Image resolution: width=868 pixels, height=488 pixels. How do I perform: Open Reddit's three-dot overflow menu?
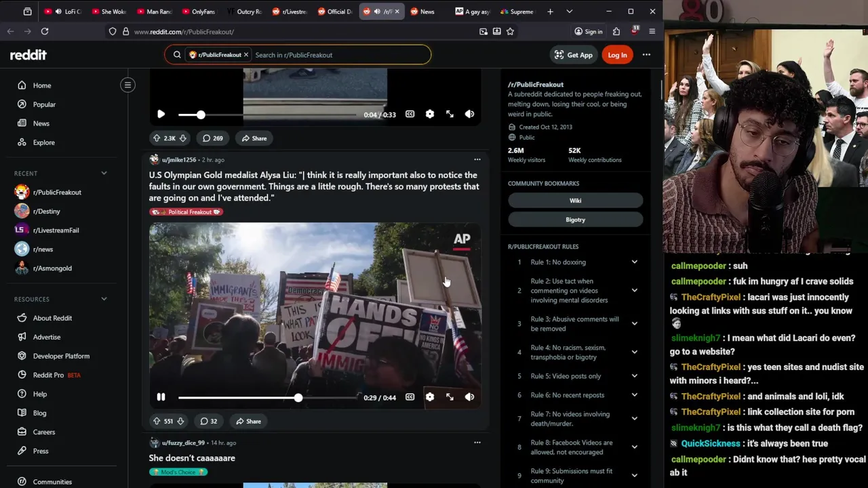pyautogui.click(x=646, y=55)
